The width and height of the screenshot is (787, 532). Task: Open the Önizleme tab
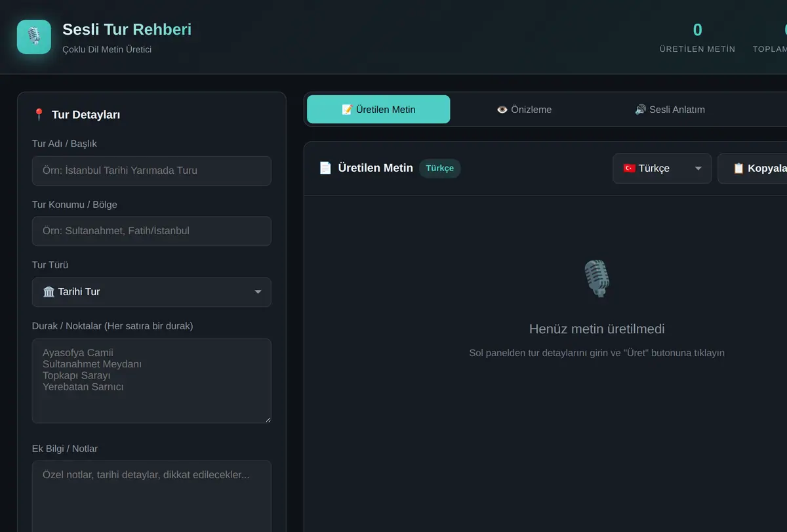(524, 110)
